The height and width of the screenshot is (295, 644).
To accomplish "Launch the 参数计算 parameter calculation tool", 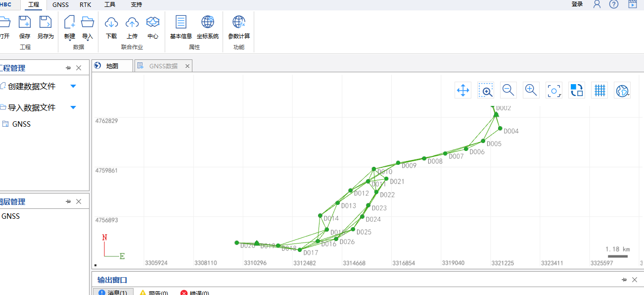I will point(239,23).
